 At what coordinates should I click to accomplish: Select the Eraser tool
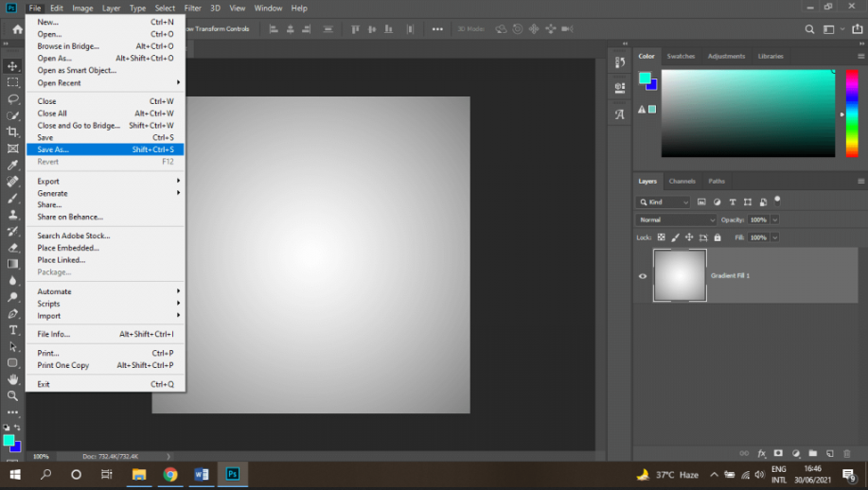pyautogui.click(x=12, y=248)
